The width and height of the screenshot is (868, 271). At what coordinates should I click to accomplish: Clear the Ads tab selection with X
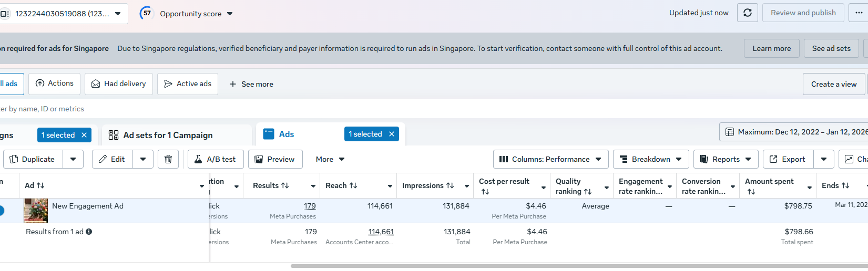(x=392, y=134)
